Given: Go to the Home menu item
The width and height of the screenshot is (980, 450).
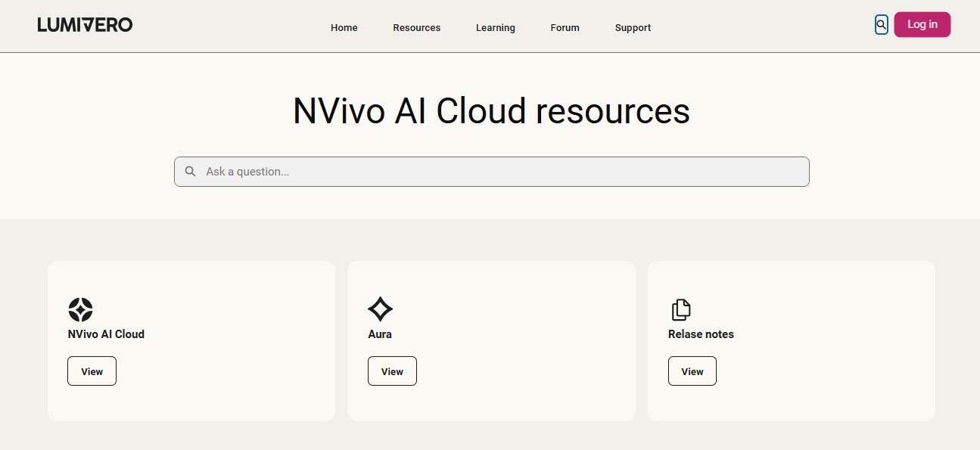Looking at the screenshot, I should (x=344, y=28).
